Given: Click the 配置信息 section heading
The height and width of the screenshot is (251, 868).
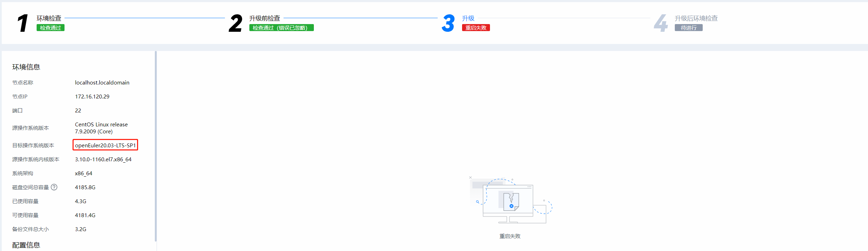Looking at the screenshot, I should (26, 245).
